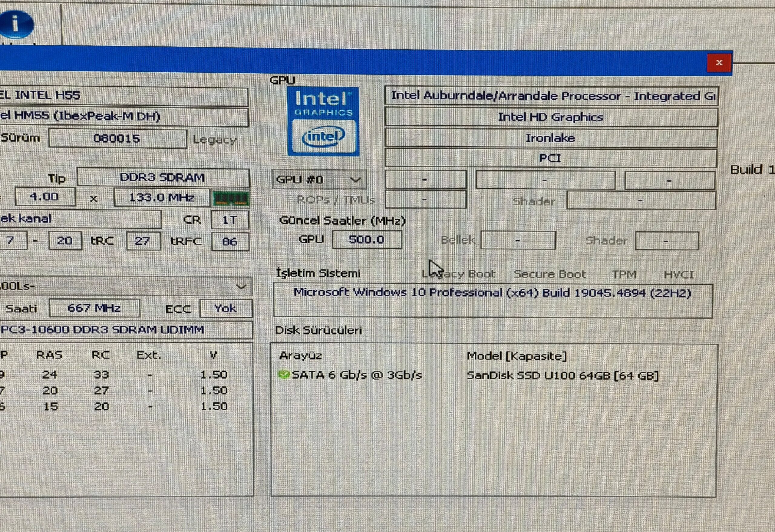Viewport: 775px width, 532px height.
Task: Click the Disk Sürücüleri label
Action: (318, 330)
